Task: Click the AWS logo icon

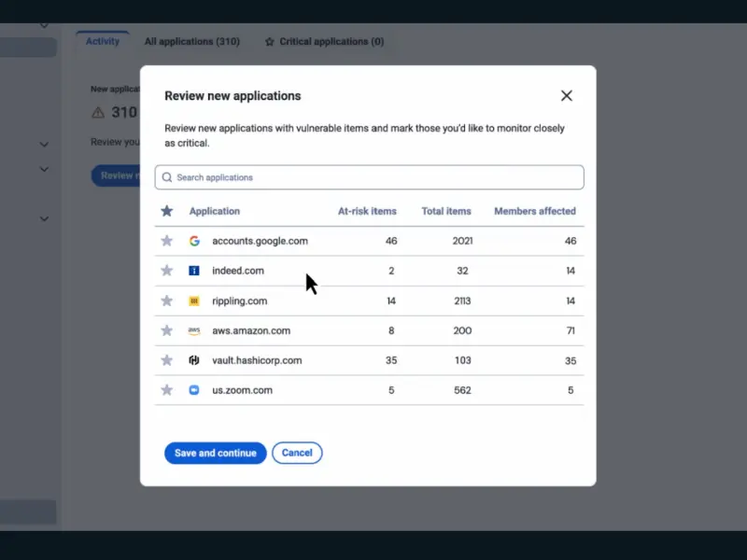Action: pos(194,330)
